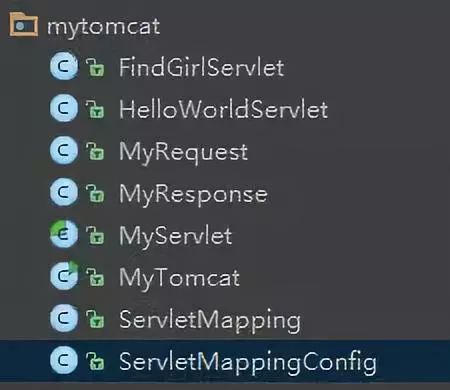Open the MyRequest class file
Image resolution: width=450 pixels, height=390 pixels.
pos(183,153)
